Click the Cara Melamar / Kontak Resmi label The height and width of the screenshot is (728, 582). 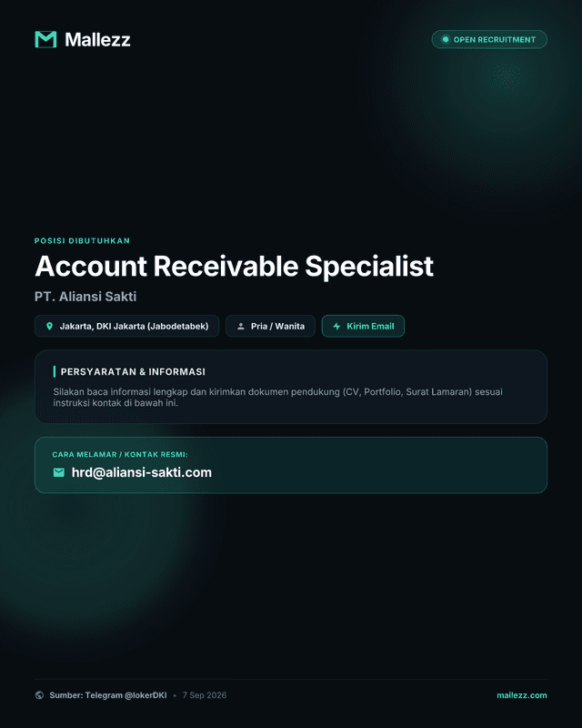tap(120, 454)
